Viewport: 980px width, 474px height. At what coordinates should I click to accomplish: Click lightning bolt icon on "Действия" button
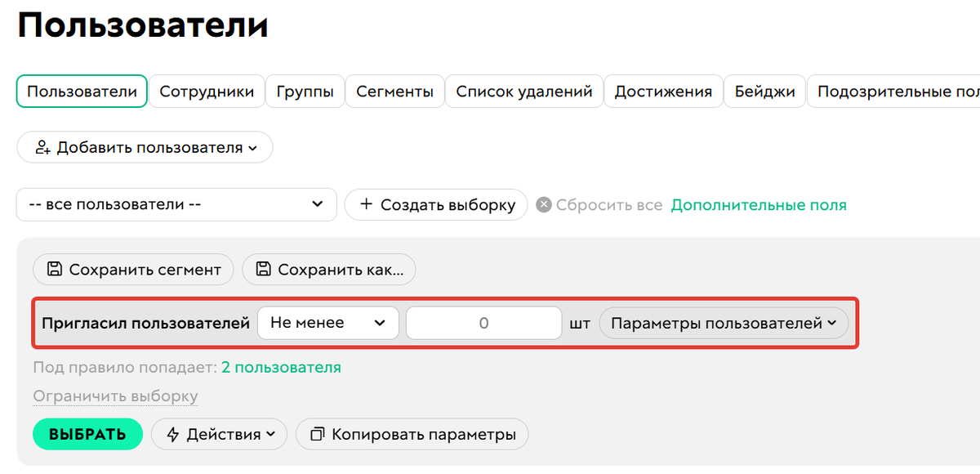(x=172, y=434)
